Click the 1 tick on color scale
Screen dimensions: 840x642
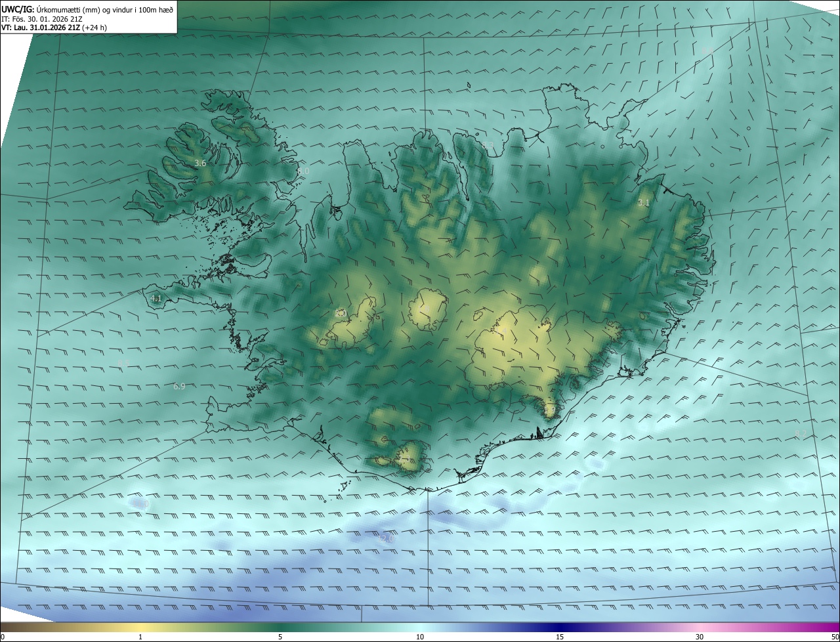click(x=140, y=637)
